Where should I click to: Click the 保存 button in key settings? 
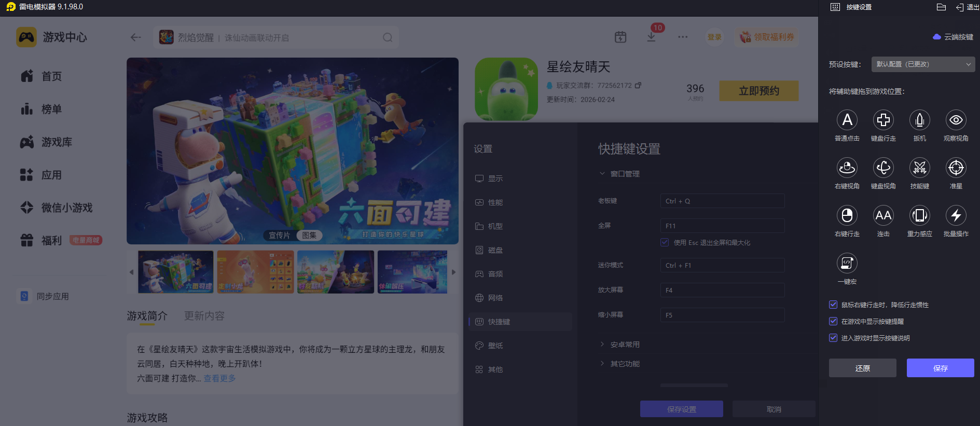pos(941,368)
